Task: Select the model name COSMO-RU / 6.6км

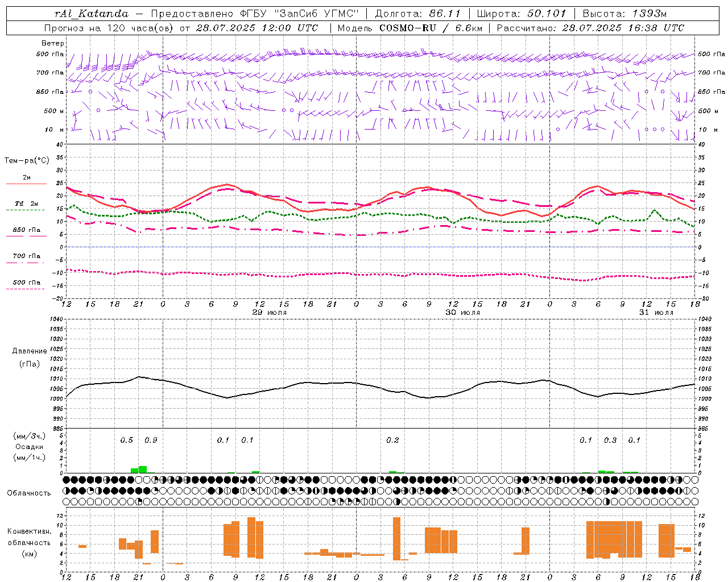Action: tap(431, 28)
